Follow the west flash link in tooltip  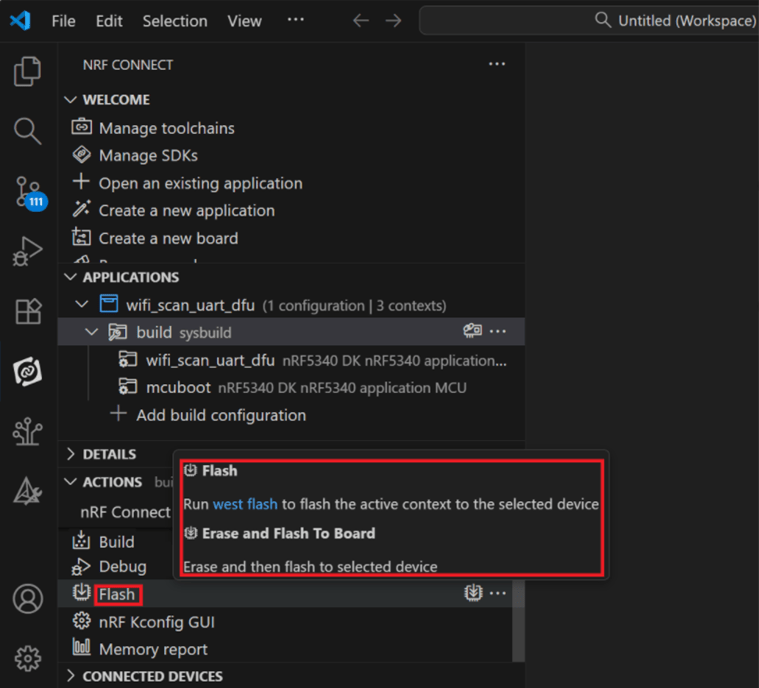coord(245,504)
